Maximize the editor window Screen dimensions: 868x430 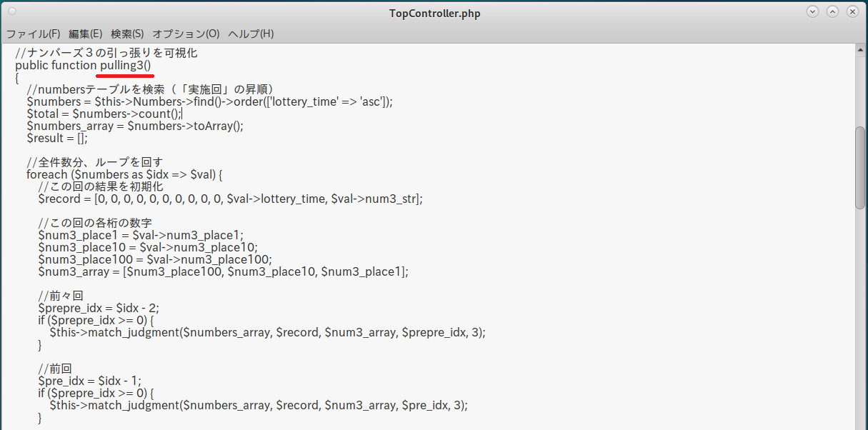[833, 11]
